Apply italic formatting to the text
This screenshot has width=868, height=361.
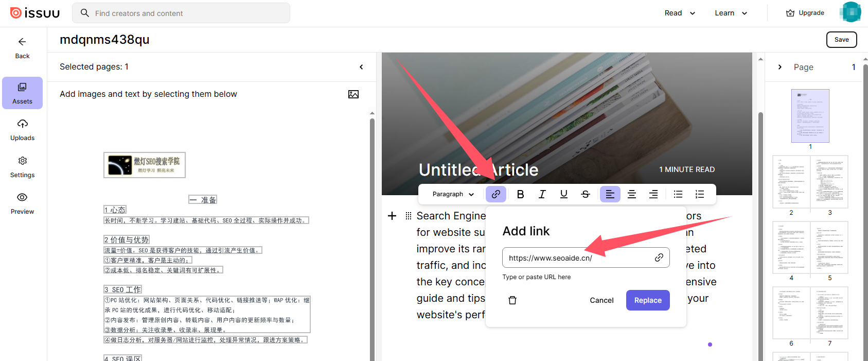click(542, 194)
